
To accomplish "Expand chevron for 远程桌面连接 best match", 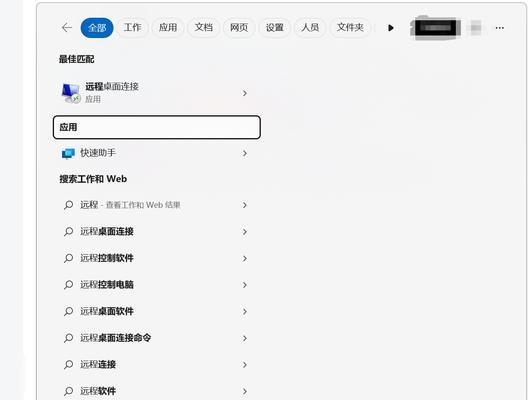I will pyautogui.click(x=245, y=93).
